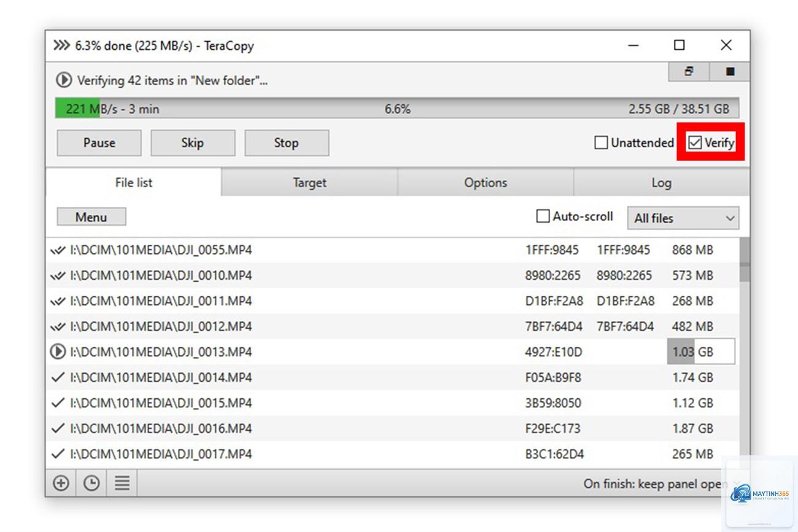Click the B3C1:62D4 hash value

(x=554, y=454)
